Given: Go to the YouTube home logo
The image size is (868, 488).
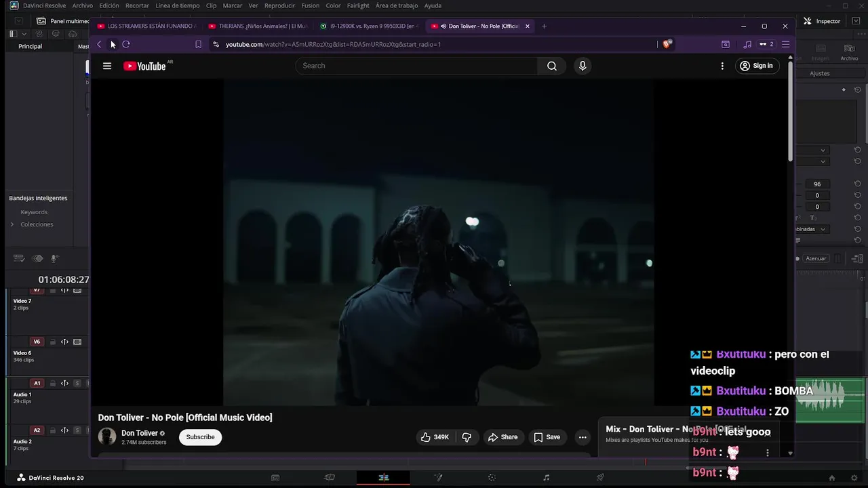Looking at the screenshot, I should [x=144, y=66].
